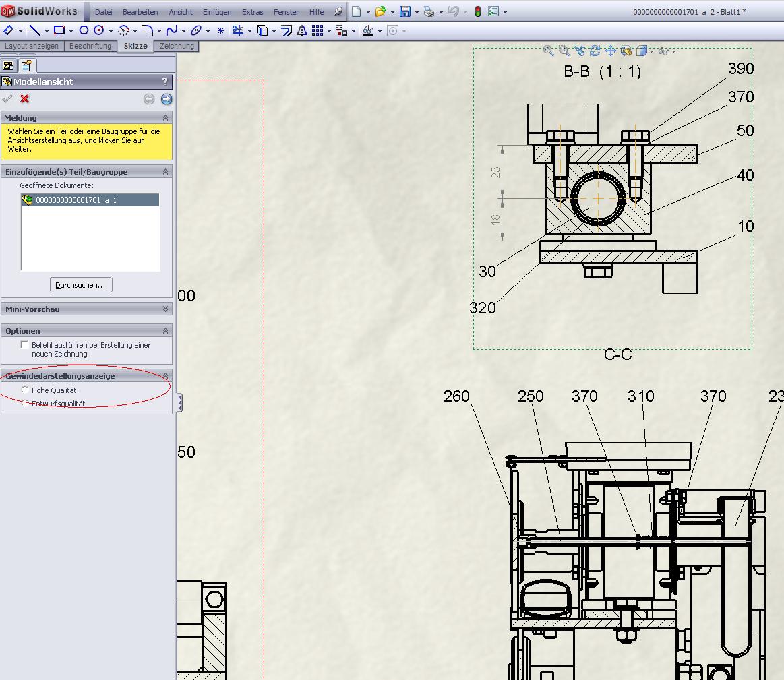Viewport: 784px width, 680px height.
Task: Choose the Spline sketch tool
Action: pos(171,30)
